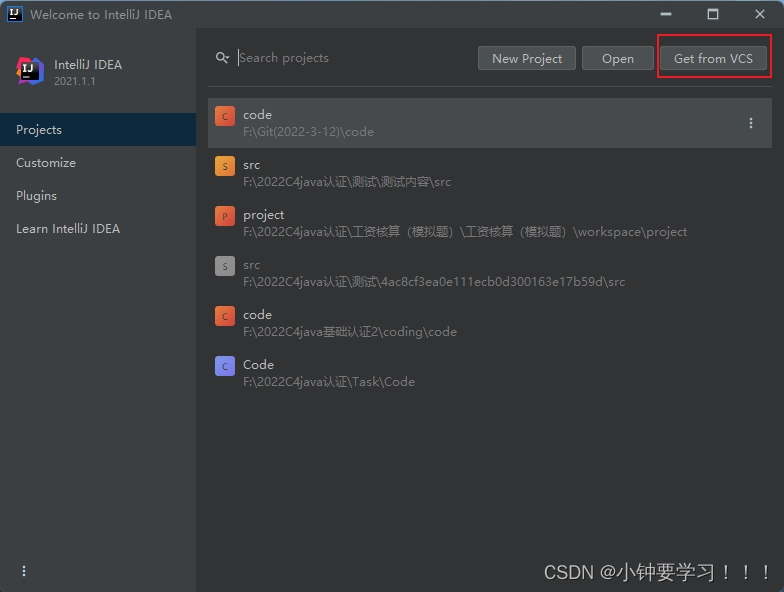This screenshot has width=784, height=592.
Task: Switch to the Customize tab
Action: (x=98, y=162)
